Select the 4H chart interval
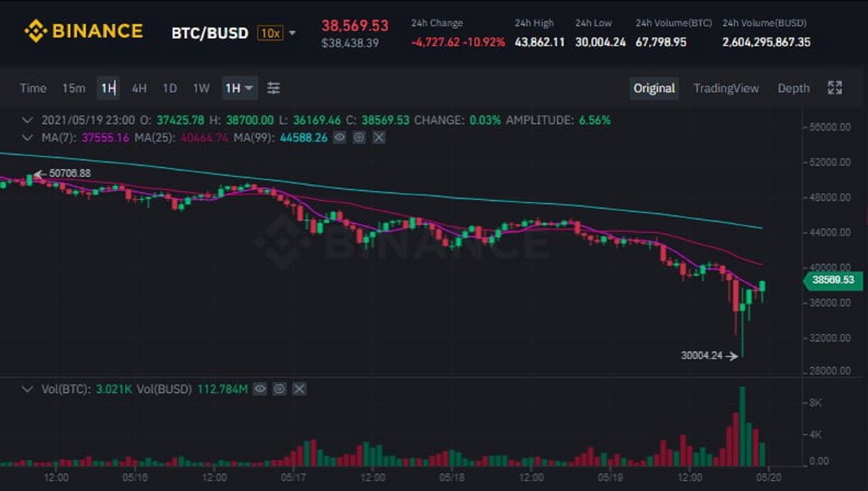Screen dimensions: 868x491 [139, 88]
